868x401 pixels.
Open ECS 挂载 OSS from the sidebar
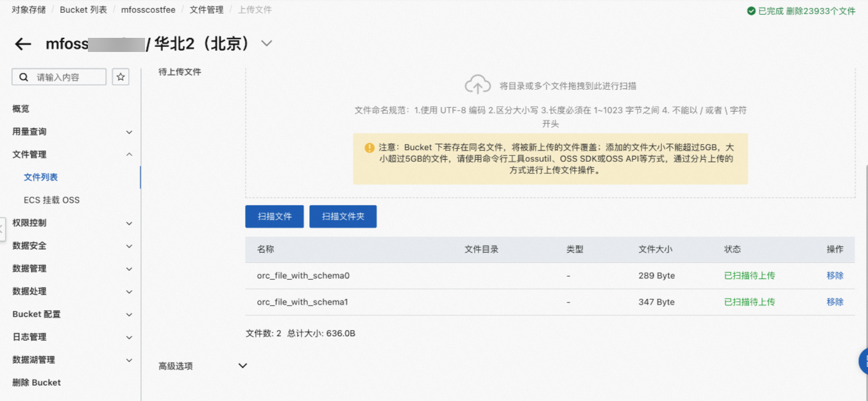coord(51,200)
